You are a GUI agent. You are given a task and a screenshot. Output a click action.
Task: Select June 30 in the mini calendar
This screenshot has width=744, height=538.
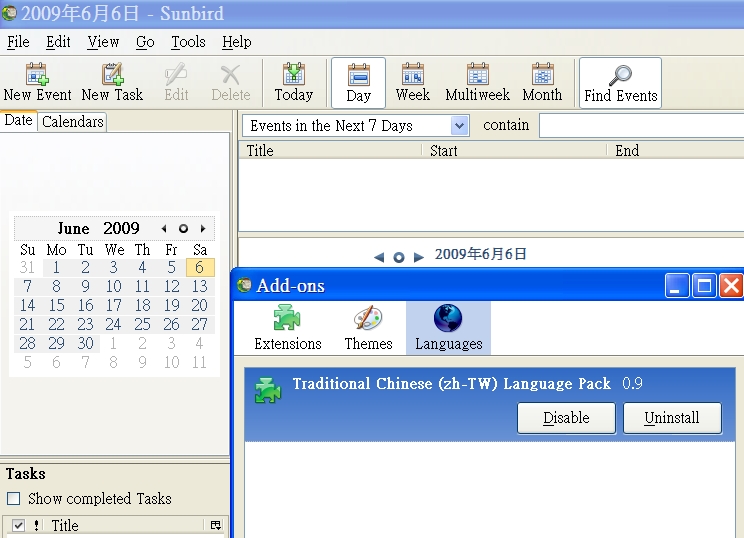pos(85,343)
